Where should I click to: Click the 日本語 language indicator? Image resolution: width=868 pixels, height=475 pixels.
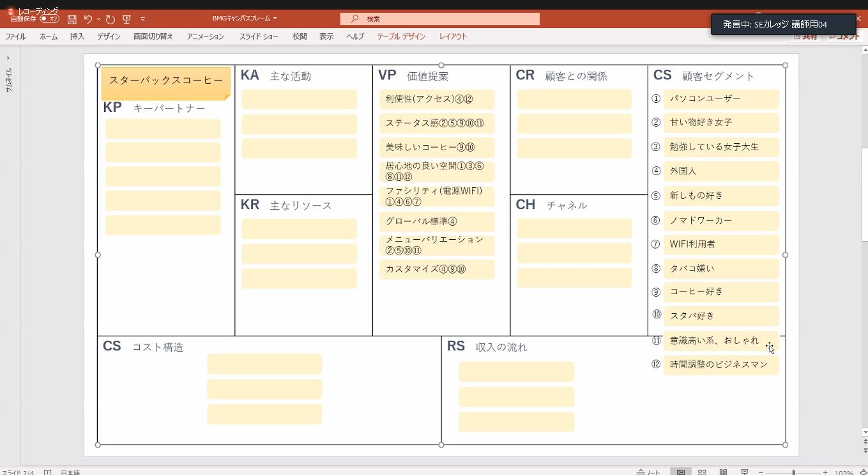point(70,472)
